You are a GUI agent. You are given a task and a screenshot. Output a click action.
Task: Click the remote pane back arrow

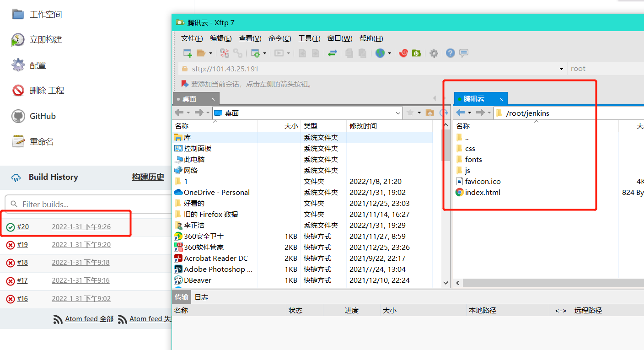click(x=460, y=113)
